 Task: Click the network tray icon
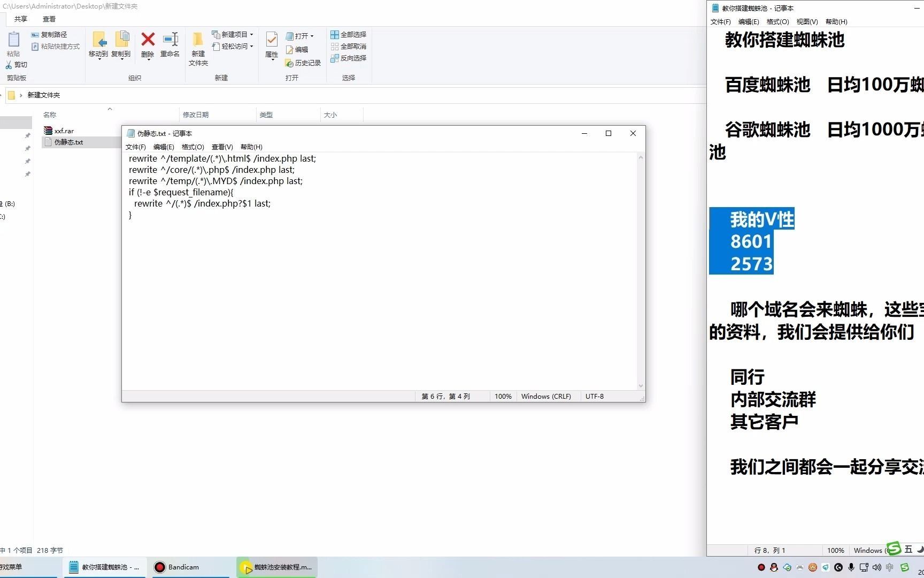[x=864, y=567]
